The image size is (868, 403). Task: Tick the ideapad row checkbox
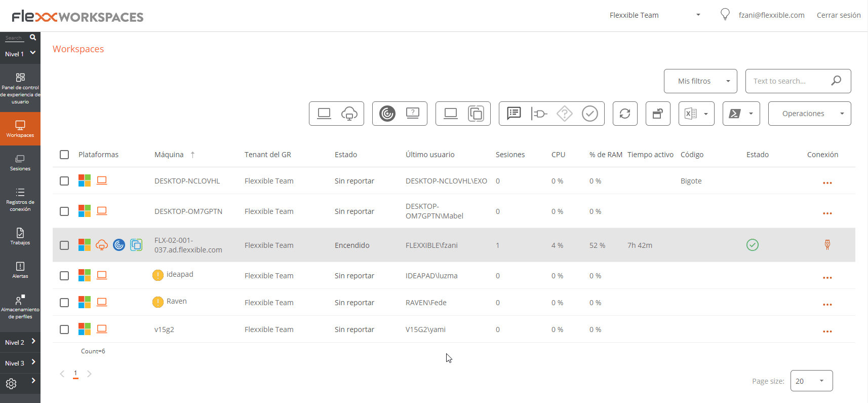coord(64,276)
